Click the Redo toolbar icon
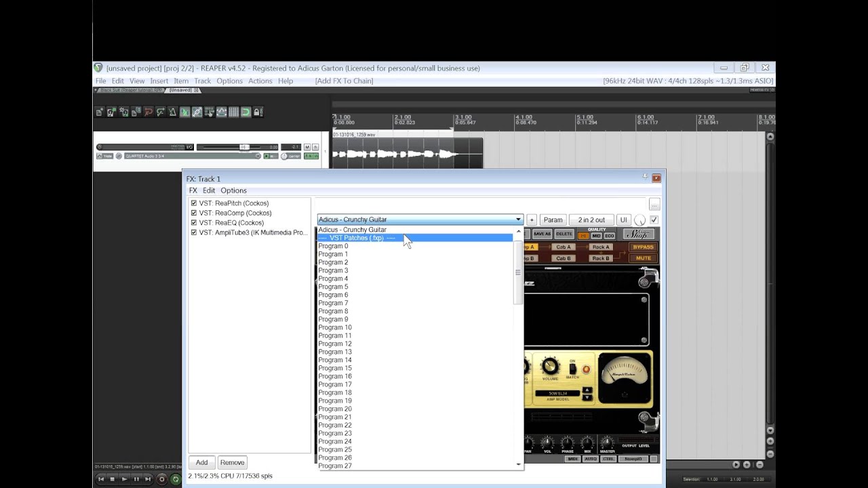 [160, 112]
